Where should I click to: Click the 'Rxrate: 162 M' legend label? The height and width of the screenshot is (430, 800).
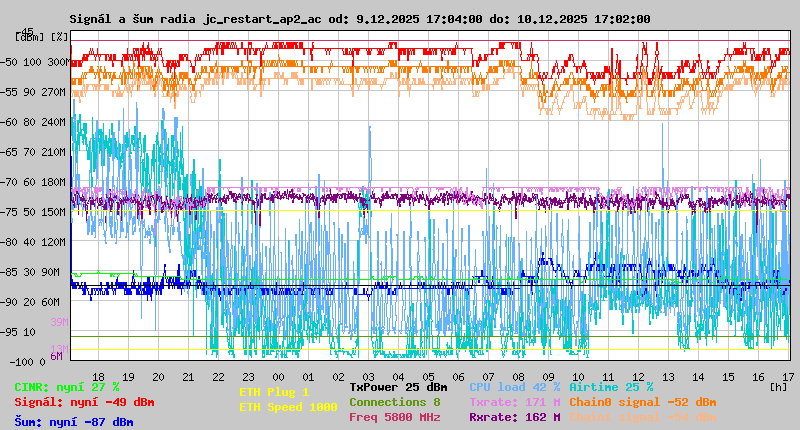coord(515,417)
